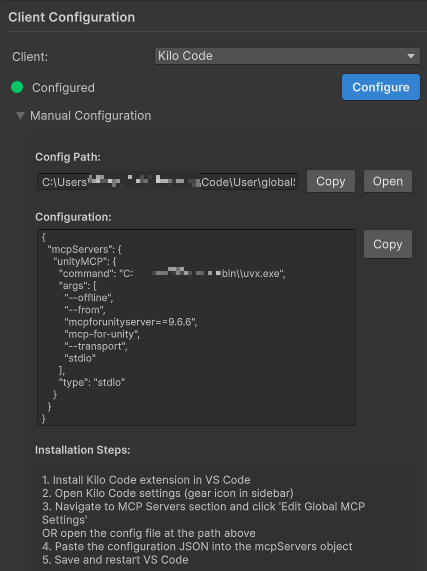Click the mcpforunityserver==9.6.6 line
This screenshot has width=427, height=571.
[131, 322]
